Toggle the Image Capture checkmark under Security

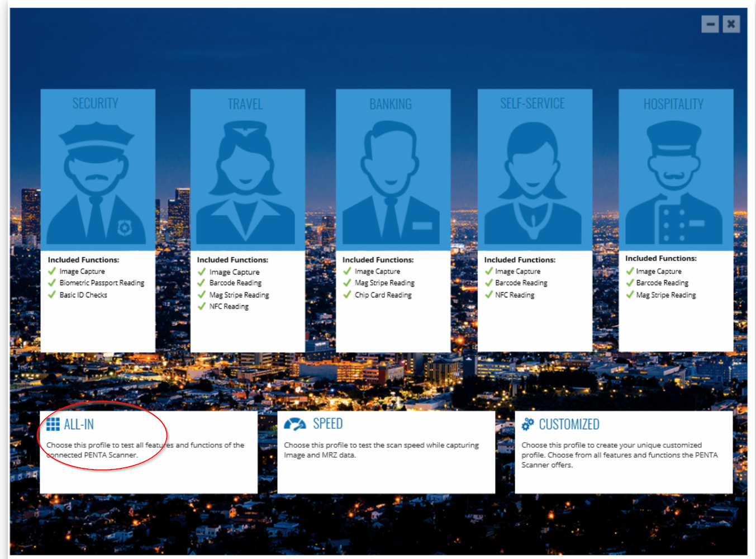(x=51, y=271)
